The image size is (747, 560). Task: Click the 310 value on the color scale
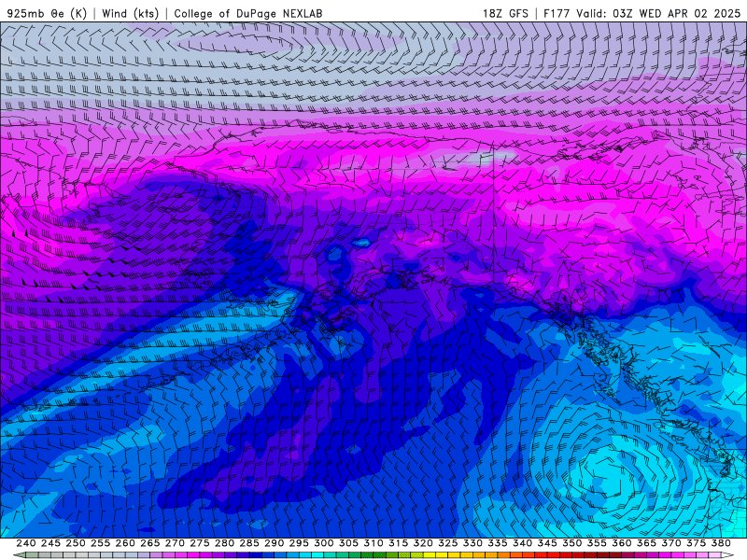click(x=373, y=543)
